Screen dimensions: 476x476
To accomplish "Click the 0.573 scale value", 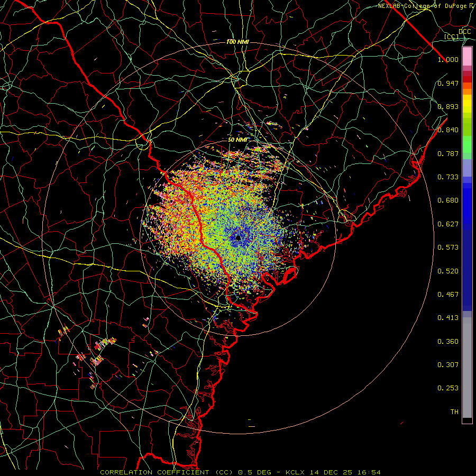I will tap(448, 248).
